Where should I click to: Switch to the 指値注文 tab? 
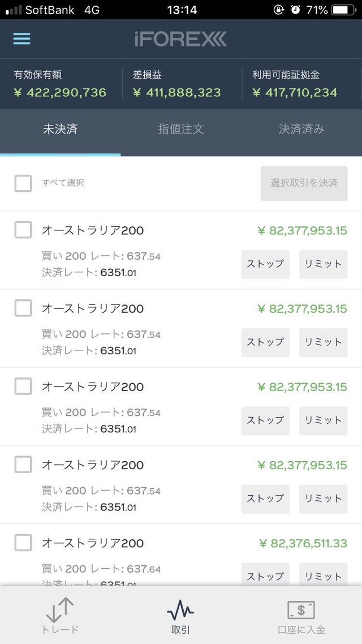(x=181, y=129)
